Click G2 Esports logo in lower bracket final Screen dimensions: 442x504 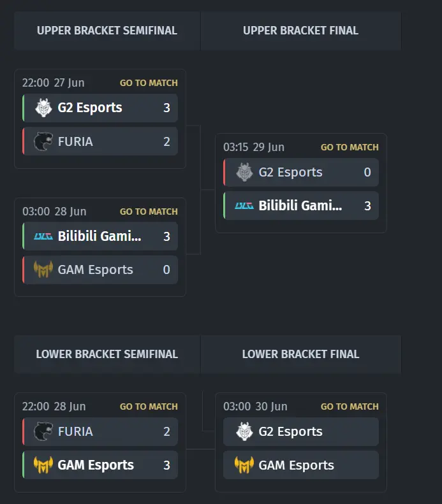[x=244, y=431]
